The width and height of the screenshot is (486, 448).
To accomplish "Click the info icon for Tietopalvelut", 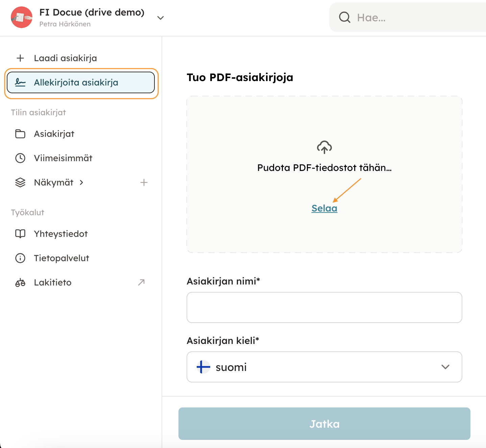I will [x=20, y=258].
